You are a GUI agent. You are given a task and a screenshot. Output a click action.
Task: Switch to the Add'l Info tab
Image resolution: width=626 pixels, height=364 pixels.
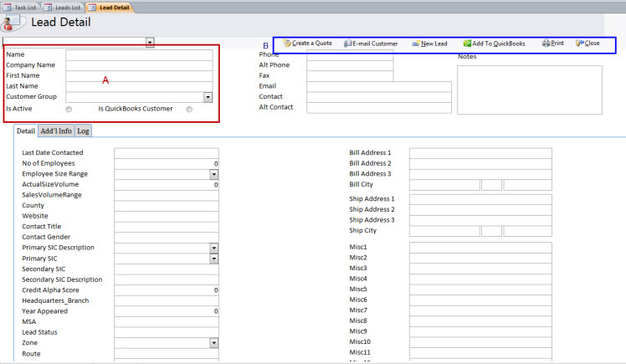pos(56,131)
